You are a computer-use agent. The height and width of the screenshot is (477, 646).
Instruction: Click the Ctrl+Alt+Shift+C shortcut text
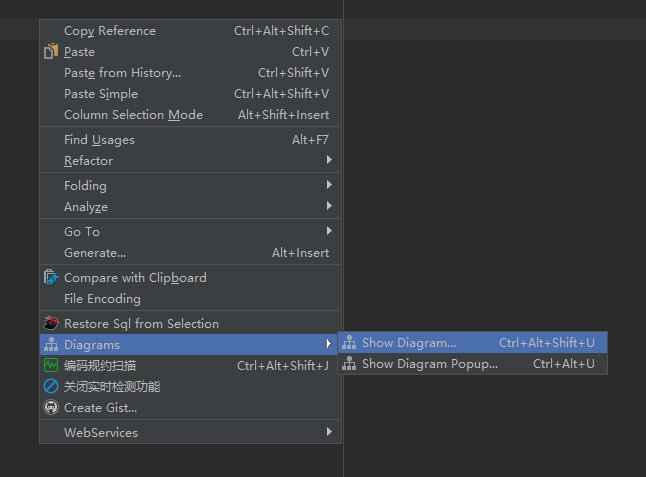(x=281, y=30)
